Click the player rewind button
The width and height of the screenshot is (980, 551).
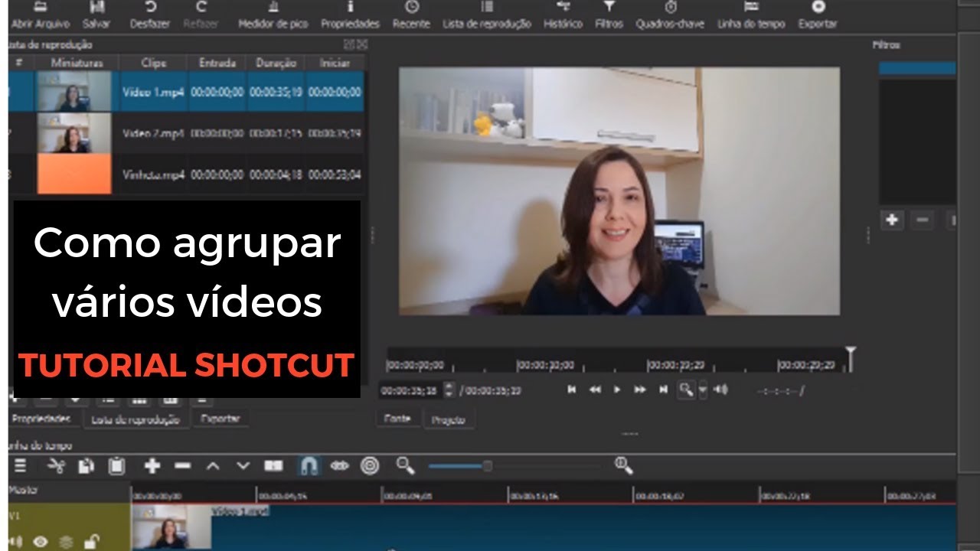coord(595,390)
